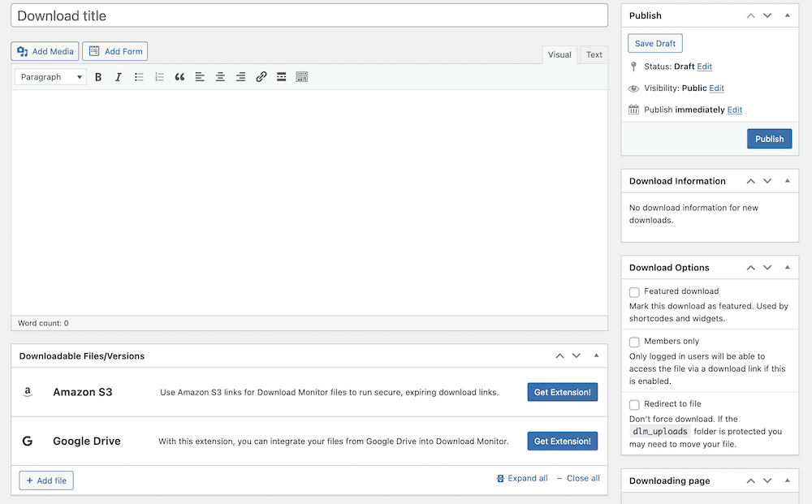
Task: Expand all file versions
Action: click(x=522, y=478)
